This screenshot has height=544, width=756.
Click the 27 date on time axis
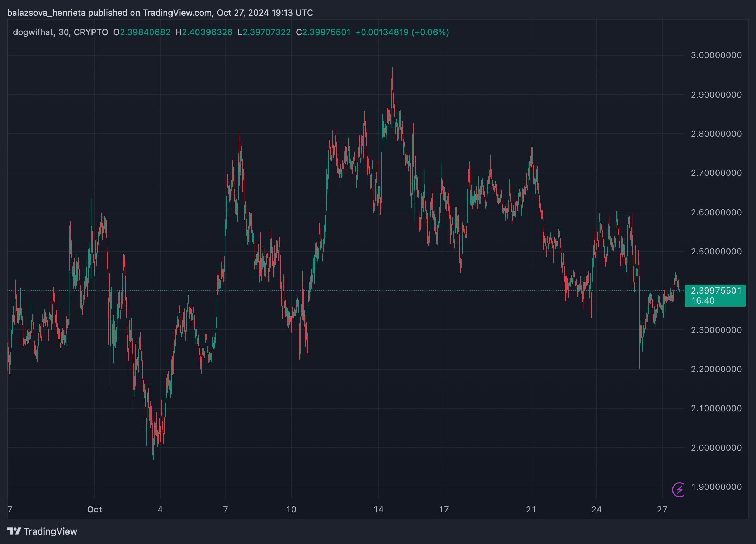[x=662, y=510]
